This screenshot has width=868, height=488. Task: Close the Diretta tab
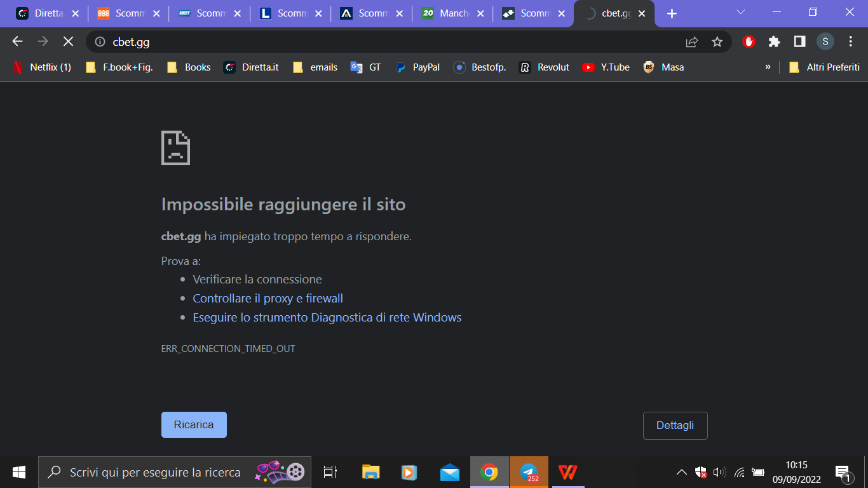click(x=75, y=13)
